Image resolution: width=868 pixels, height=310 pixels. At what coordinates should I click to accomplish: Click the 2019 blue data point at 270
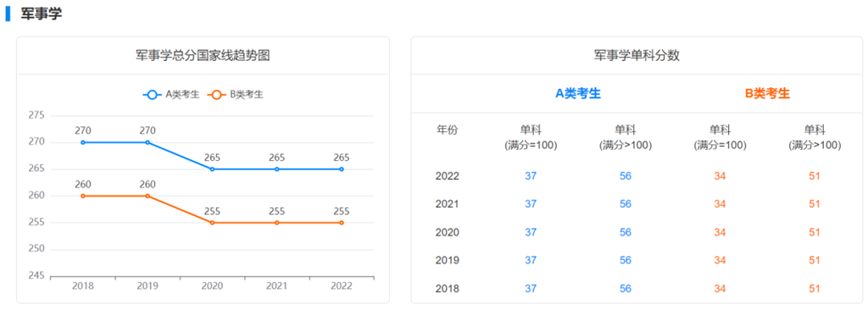147,142
